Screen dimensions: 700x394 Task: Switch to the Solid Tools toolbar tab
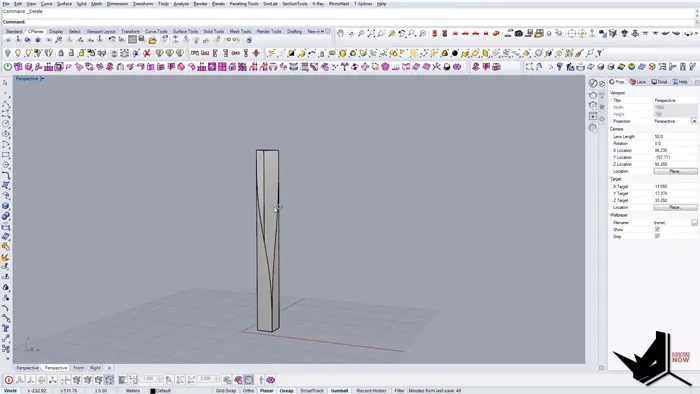click(x=213, y=31)
